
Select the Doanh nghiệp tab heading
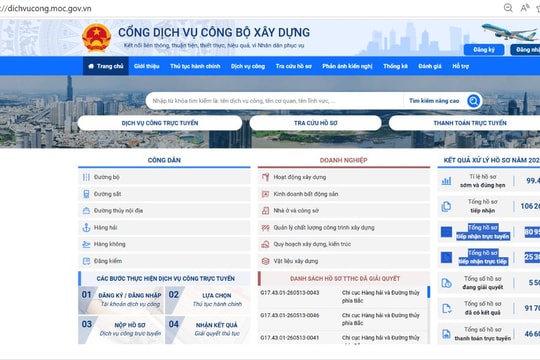pyautogui.click(x=343, y=160)
